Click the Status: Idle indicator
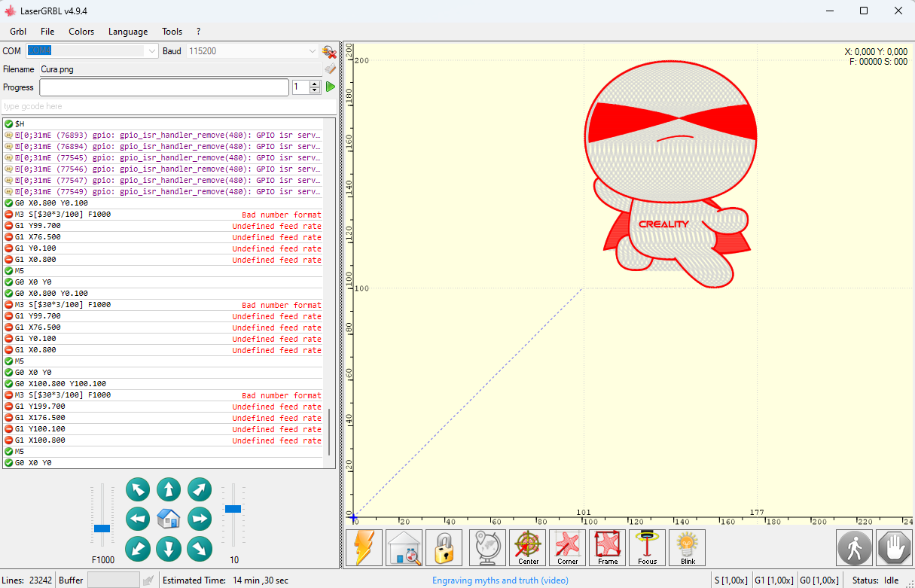Image resolution: width=915 pixels, height=588 pixels. 876,580
